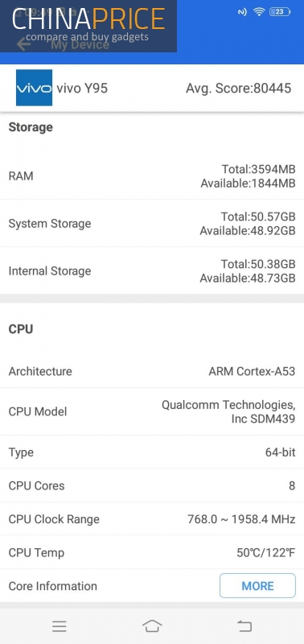304x644 pixels.
Task: Tap the Wi-Fi status icon
Action: pyautogui.click(x=259, y=12)
